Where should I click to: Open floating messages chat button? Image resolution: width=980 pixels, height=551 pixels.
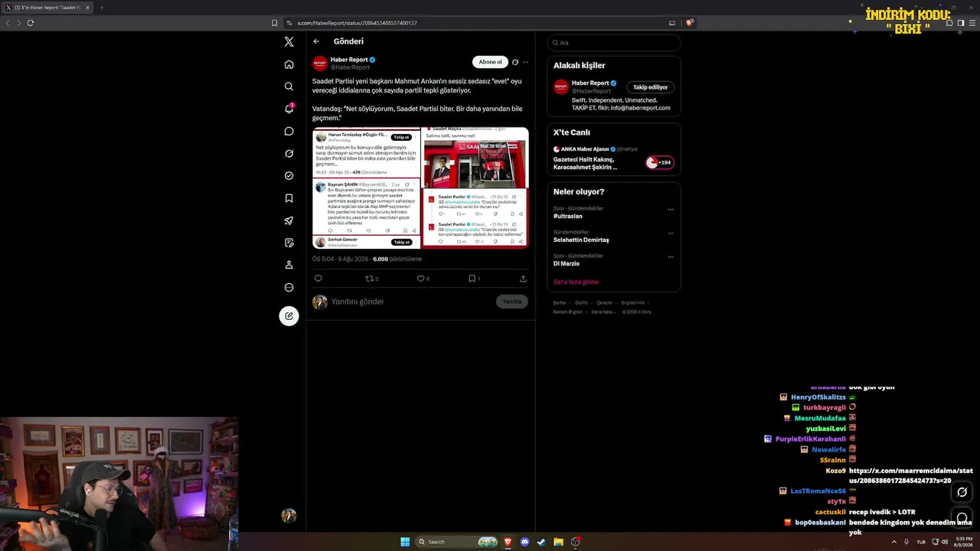click(x=962, y=518)
